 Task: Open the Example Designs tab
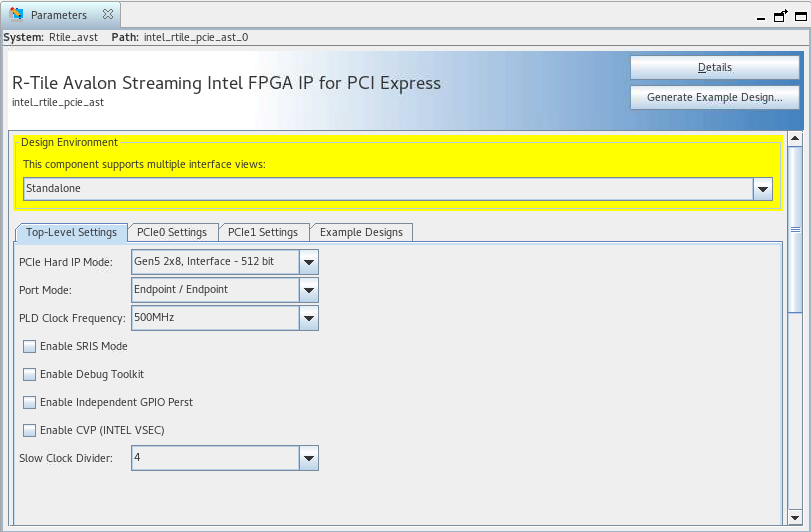361,233
